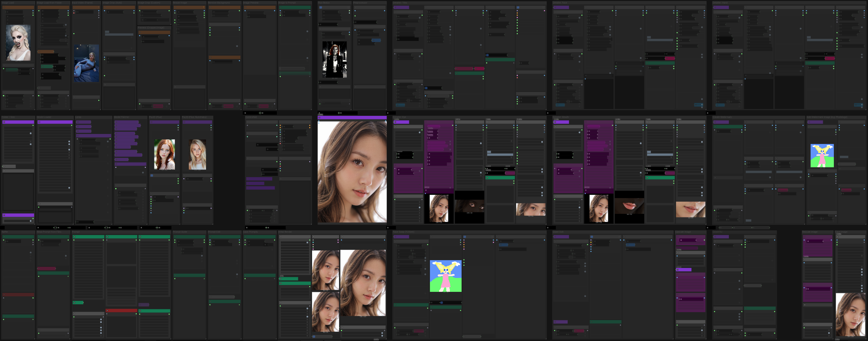Open the largest portrait in Initial Render
868x341 pixels.
point(363,283)
